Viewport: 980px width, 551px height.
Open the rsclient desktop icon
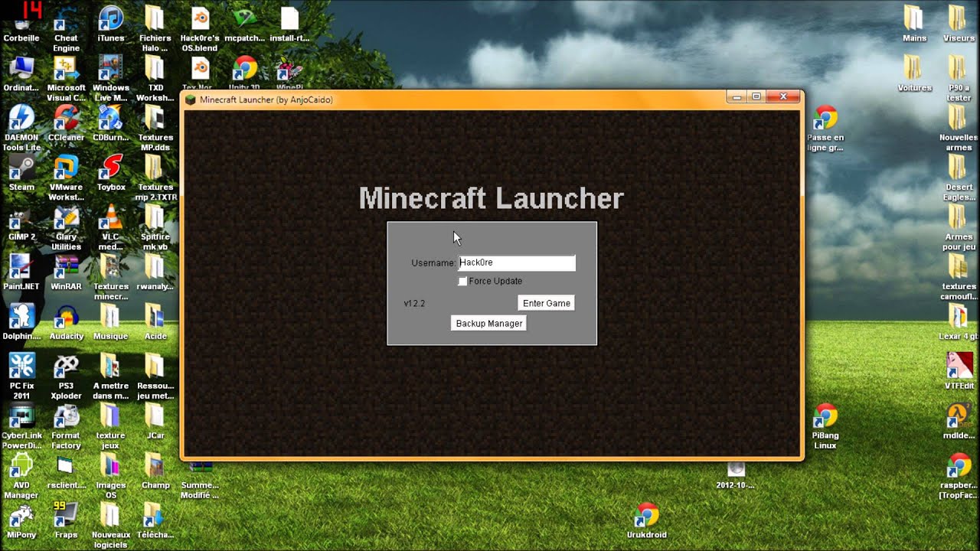point(66,471)
